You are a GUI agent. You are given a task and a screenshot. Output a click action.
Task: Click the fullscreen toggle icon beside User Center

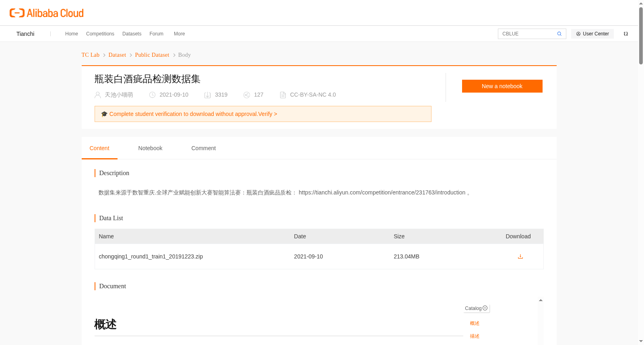click(626, 34)
